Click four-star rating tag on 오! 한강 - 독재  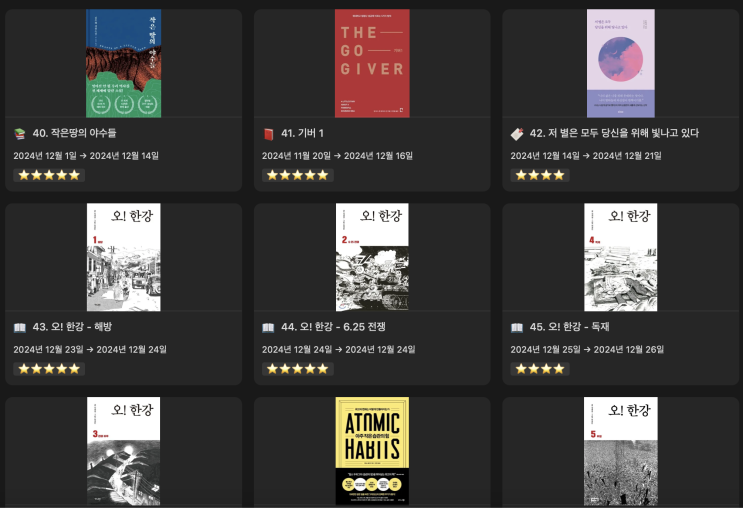pyautogui.click(x=540, y=369)
